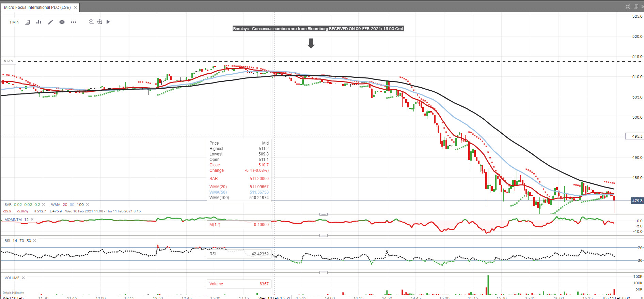
Task: Jump to latest data with skip-forward icon
Action: [108, 22]
